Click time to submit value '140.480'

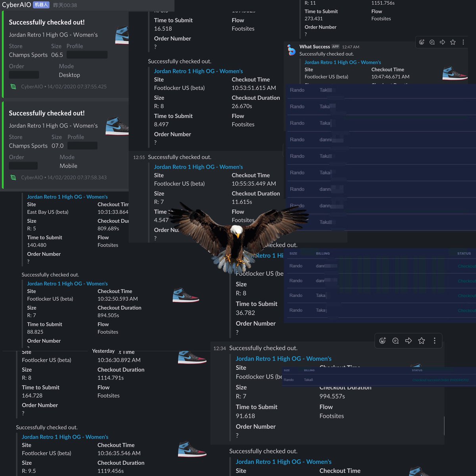coord(37,245)
